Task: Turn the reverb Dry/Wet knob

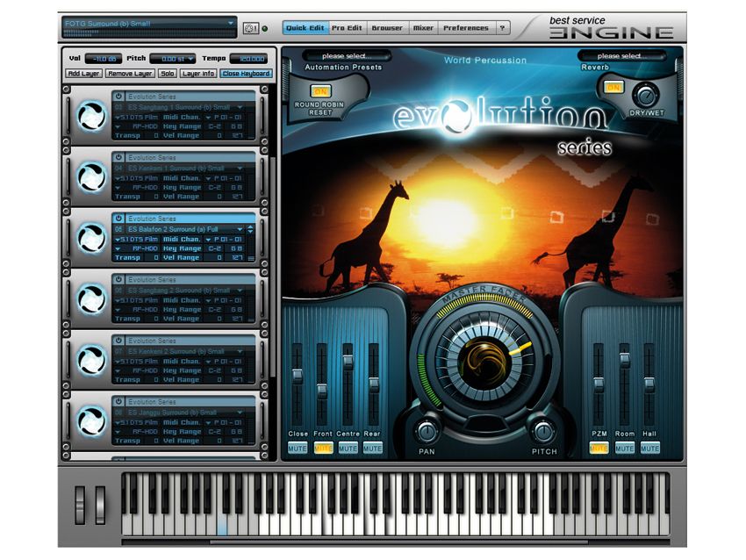Action: (x=646, y=96)
